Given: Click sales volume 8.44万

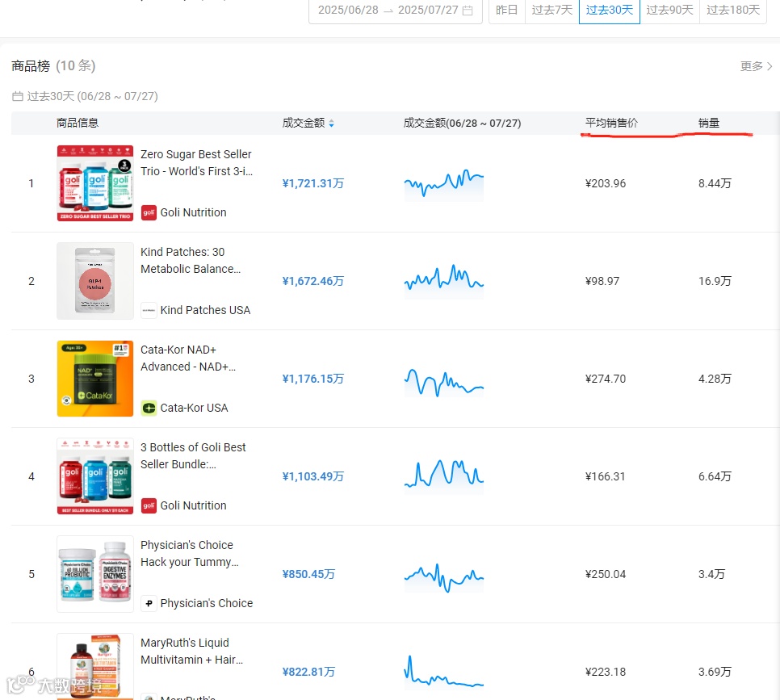Looking at the screenshot, I should (x=715, y=183).
